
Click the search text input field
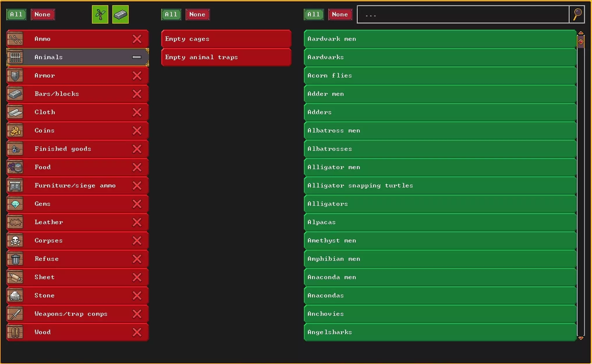click(x=463, y=15)
